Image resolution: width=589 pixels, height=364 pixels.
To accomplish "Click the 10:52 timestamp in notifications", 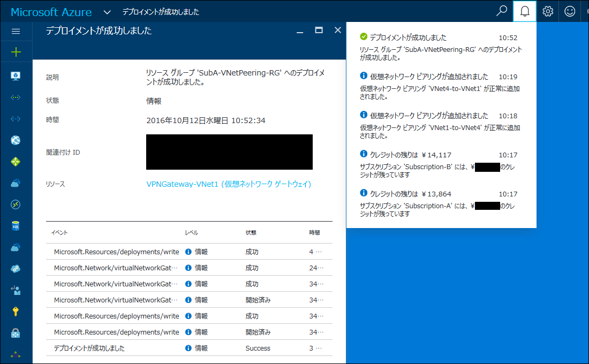I will pyautogui.click(x=508, y=37).
